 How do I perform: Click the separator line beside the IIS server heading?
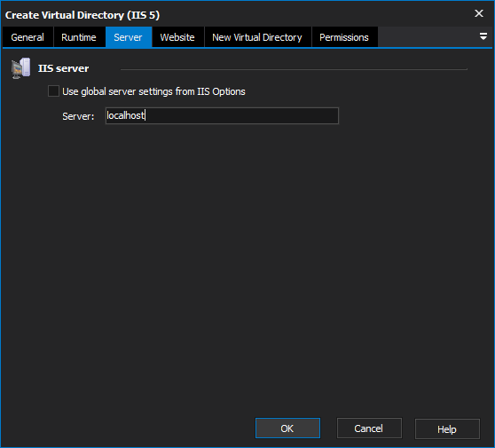pyautogui.click(x=294, y=69)
